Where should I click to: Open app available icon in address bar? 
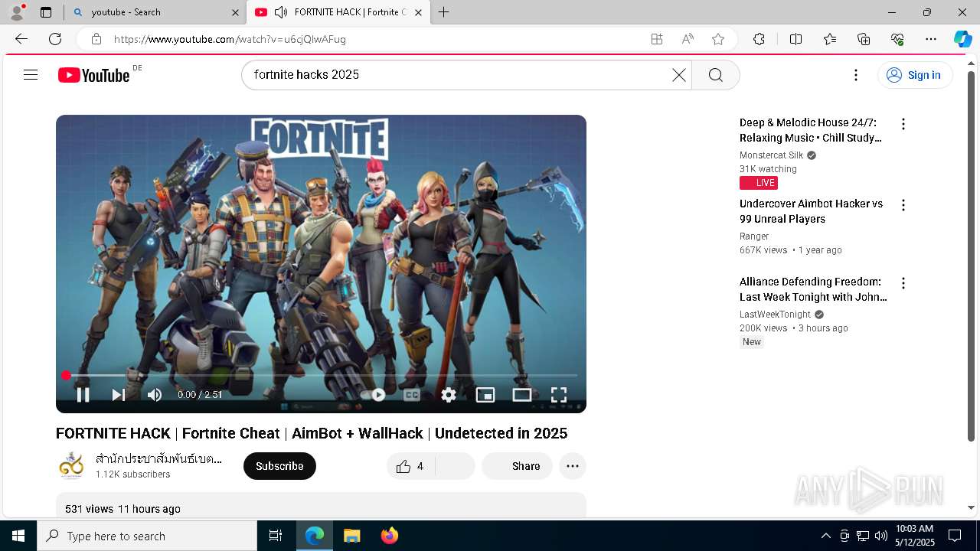[657, 39]
